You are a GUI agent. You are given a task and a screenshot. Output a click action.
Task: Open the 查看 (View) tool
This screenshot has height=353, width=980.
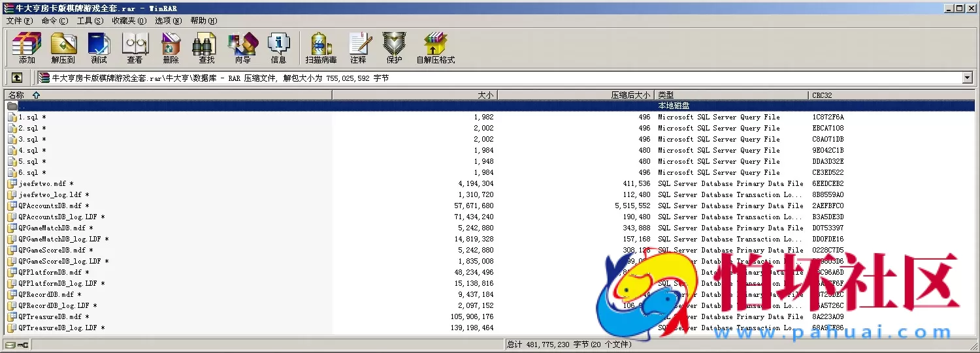click(135, 48)
